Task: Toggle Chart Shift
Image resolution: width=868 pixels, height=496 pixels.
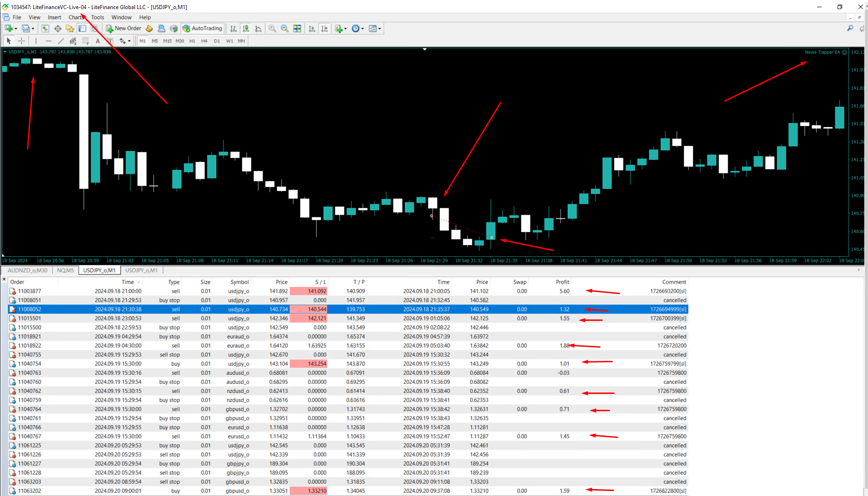Action: coord(324,29)
